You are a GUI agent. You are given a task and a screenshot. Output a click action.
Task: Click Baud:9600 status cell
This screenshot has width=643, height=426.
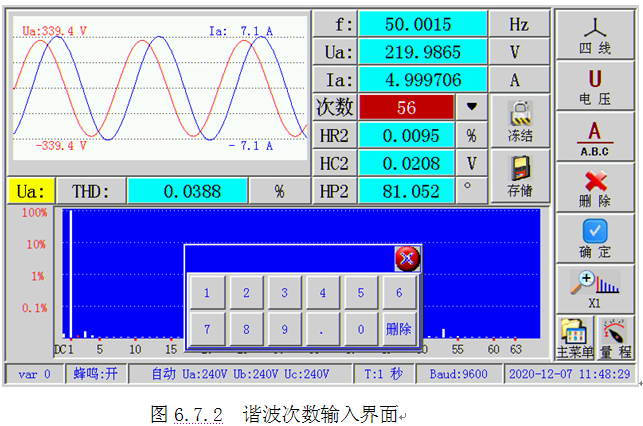[459, 374]
